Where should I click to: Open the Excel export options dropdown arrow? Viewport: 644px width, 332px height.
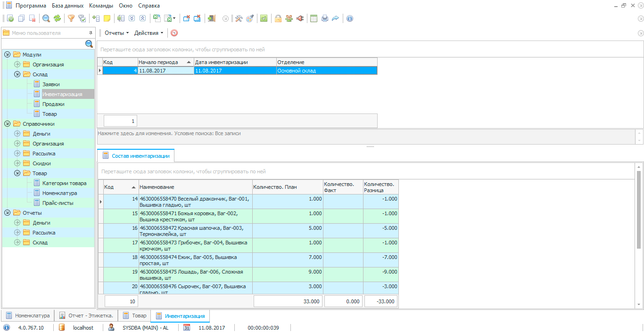click(x=174, y=18)
